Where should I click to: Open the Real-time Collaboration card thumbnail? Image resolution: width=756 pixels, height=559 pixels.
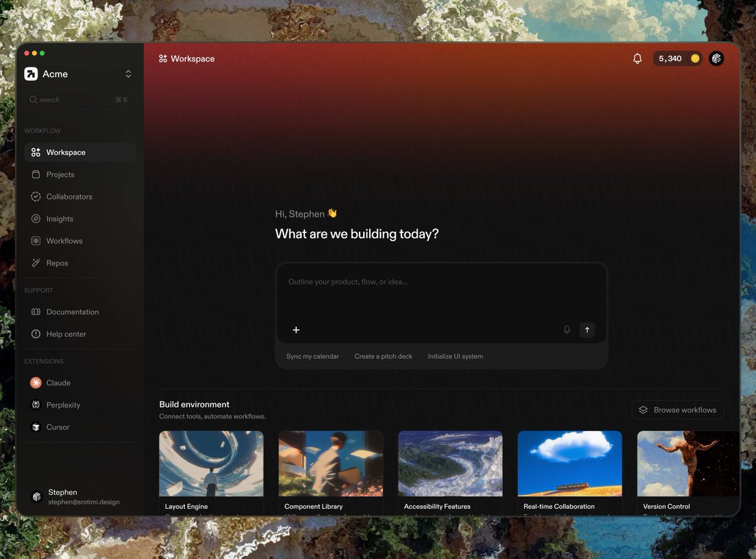(570, 464)
